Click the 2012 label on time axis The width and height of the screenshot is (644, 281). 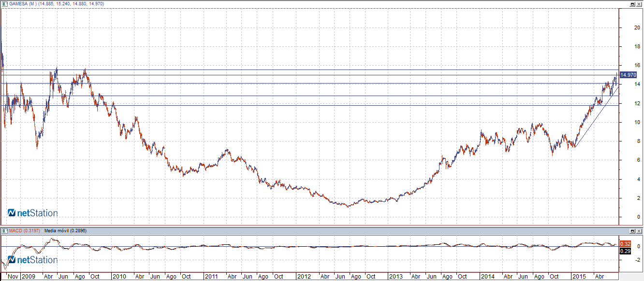click(x=304, y=277)
